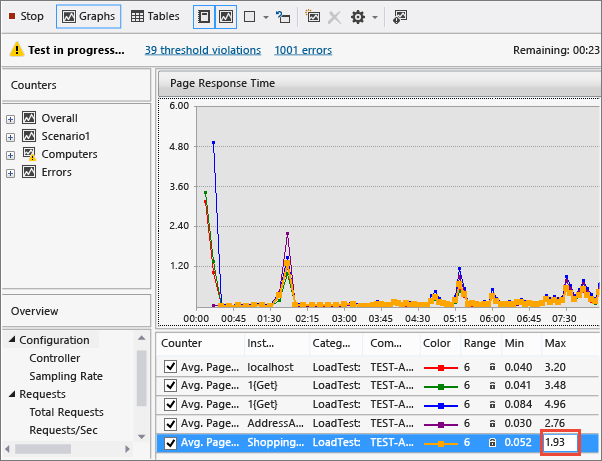602x461 pixels.
Task: Uncheck the blue 1{Get} counter checkbox
Action: [x=170, y=404]
